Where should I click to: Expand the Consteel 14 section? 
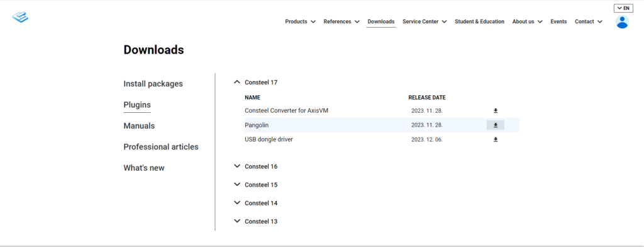[x=255, y=203]
